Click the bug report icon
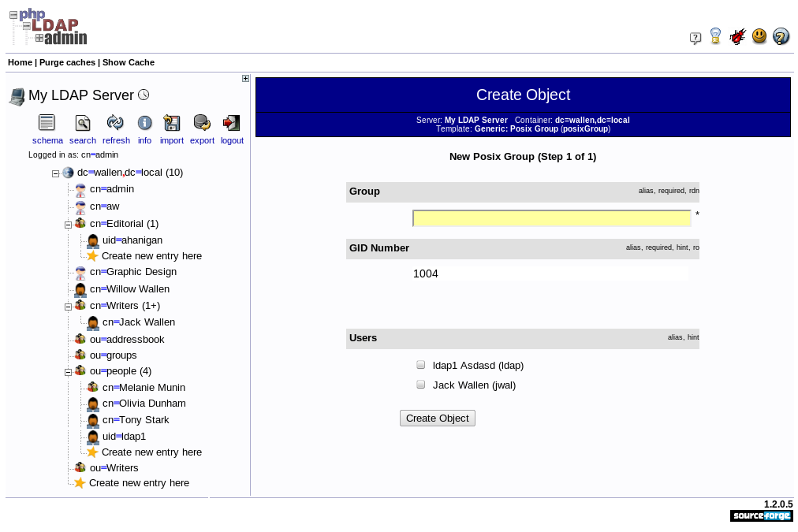 point(737,36)
